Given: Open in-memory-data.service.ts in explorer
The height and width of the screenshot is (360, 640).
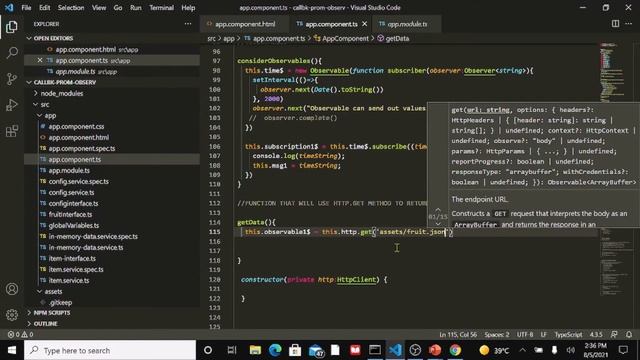Looking at the screenshot, I should pos(86,247).
